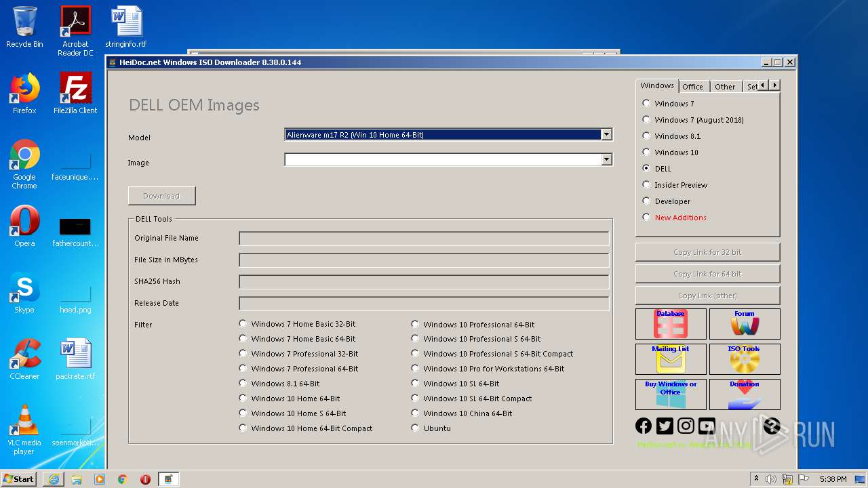This screenshot has height=488, width=868.
Task: Switch to the Other tab
Action: [x=725, y=87]
